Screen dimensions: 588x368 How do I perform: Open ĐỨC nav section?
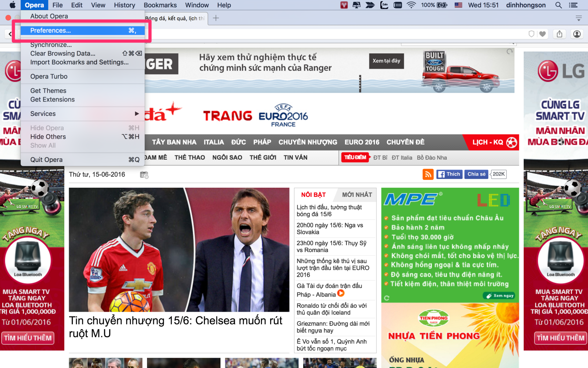[239, 142]
